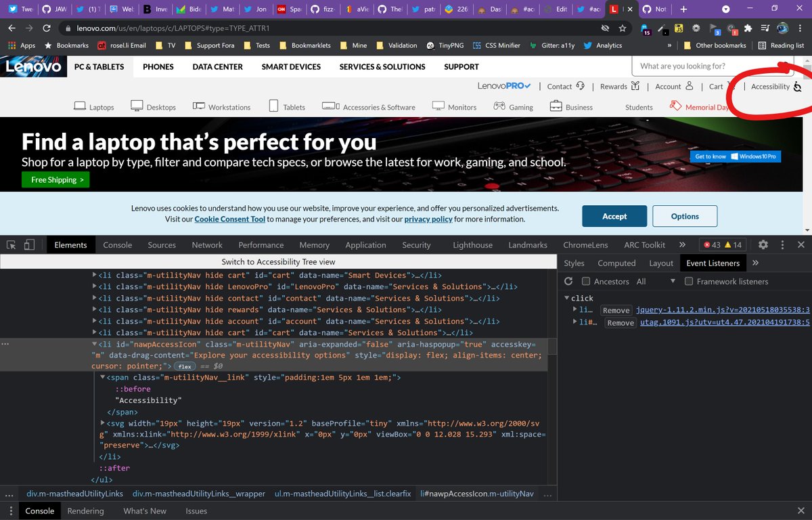Open the Account link in utility nav
The image size is (812, 520).
point(674,87)
